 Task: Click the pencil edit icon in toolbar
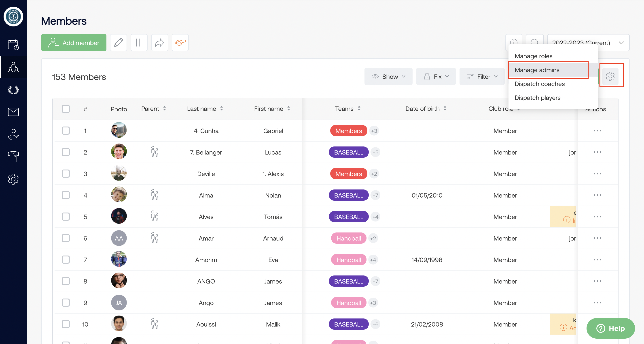(118, 43)
